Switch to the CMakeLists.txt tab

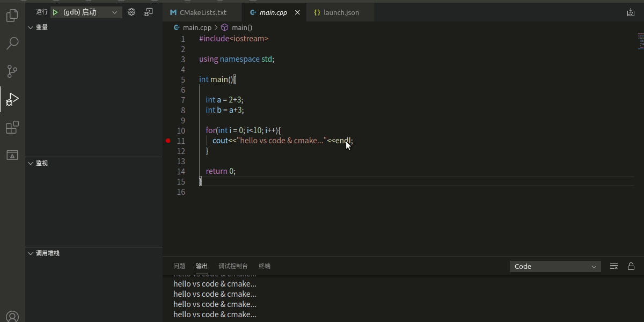[x=202, y=12]
